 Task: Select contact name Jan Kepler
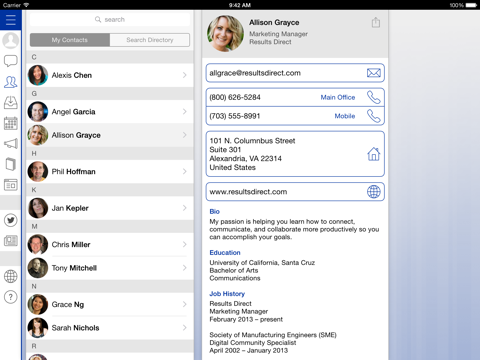[x=70, y=208]
